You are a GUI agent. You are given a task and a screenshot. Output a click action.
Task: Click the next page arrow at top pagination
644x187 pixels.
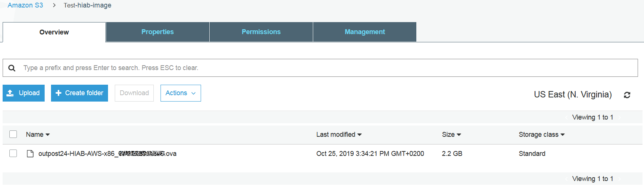pos(620,118)
